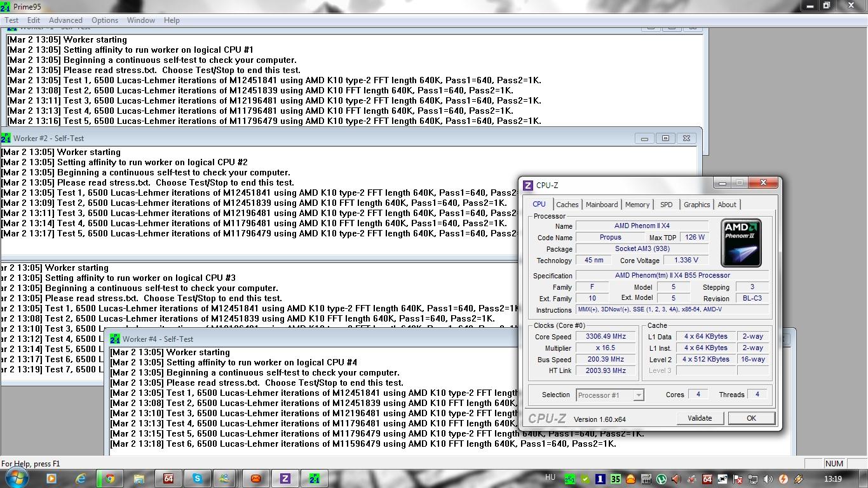This screenshot has height=488, width=868.
Task: Open the Edit menu in Prime95
Action: coord(34,20)
